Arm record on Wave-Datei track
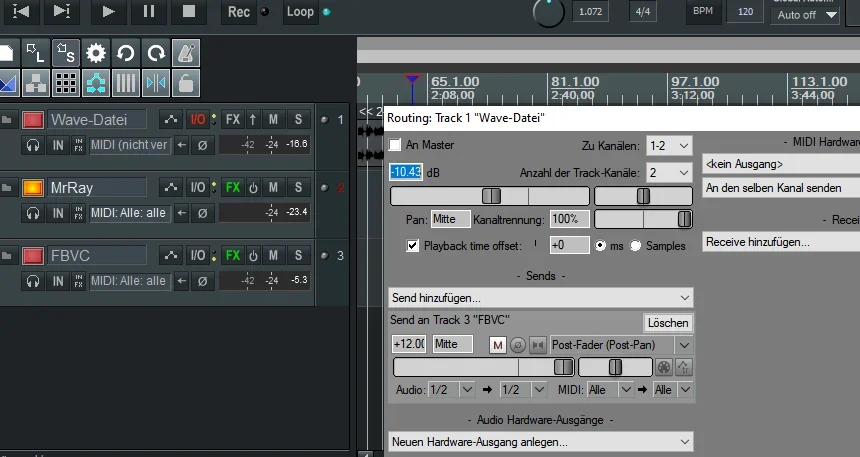The height and width of the screenshot is (457, 860). (33, 120)
